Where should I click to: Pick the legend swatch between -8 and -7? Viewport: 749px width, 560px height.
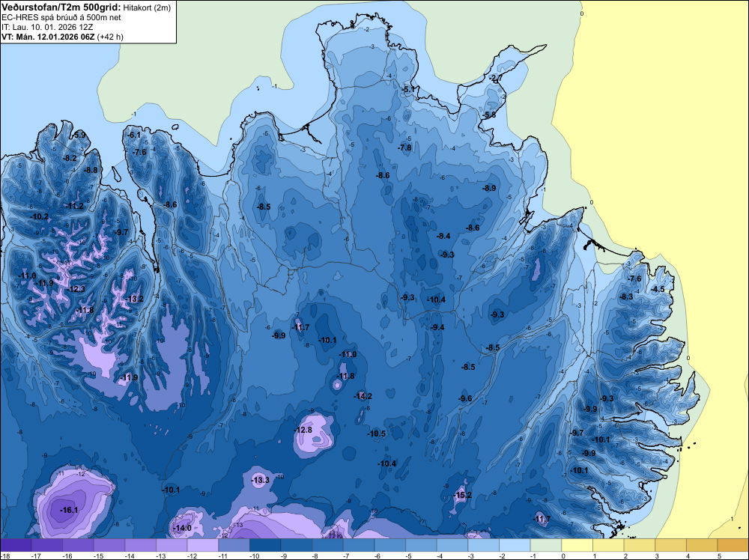tap(328, 545)
